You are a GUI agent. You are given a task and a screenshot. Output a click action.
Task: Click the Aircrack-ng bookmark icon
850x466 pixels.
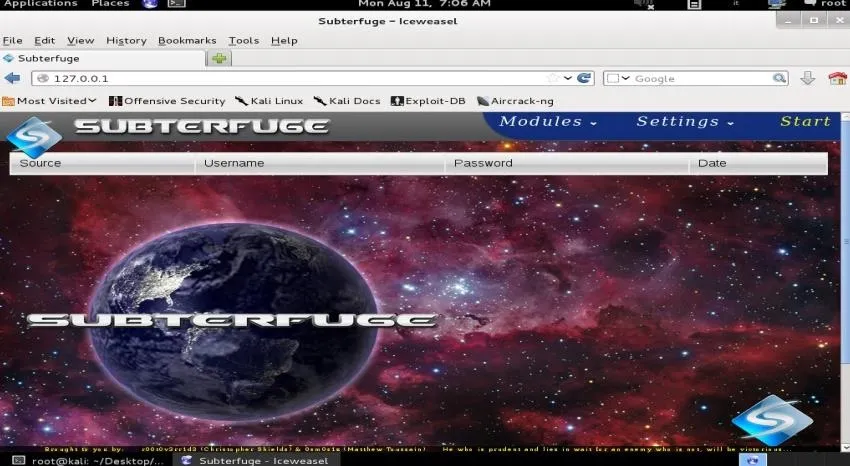(x=482, y=101)
